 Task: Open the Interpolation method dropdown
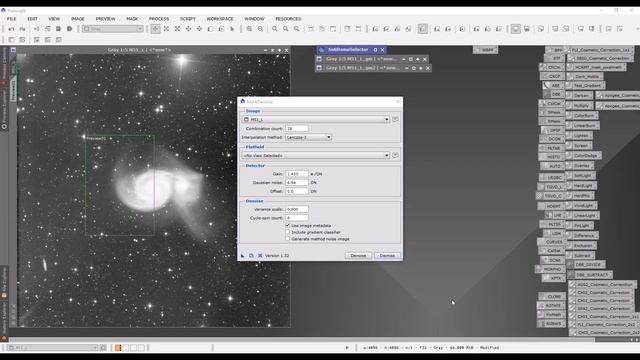pyautogui.click(x=309, y=137)
